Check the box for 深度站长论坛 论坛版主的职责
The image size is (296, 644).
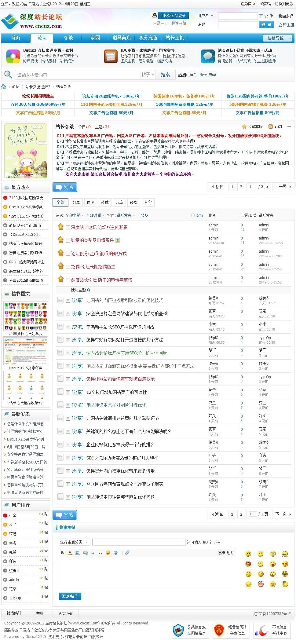pos(68,228)
